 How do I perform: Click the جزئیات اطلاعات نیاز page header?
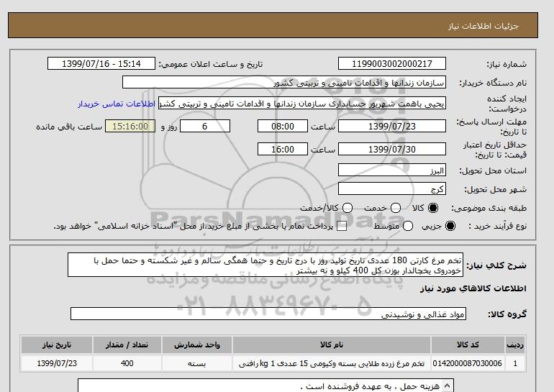click(x=483, y=26)
